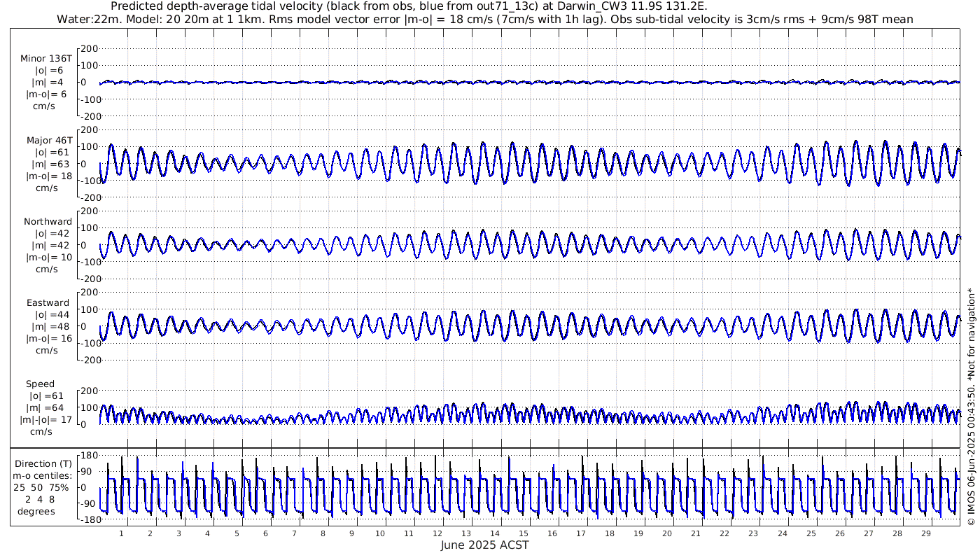Screen dimensions: 980x560
Task: Click the "|m-o|= 10" value
Action: 49,257
